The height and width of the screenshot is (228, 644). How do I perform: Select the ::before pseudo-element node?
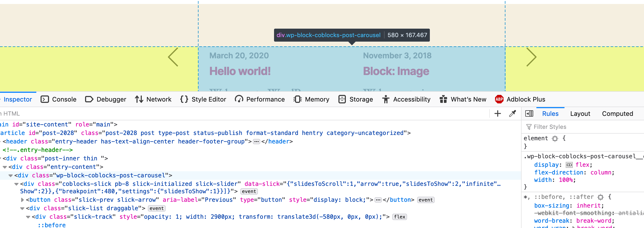coord(52,225)
